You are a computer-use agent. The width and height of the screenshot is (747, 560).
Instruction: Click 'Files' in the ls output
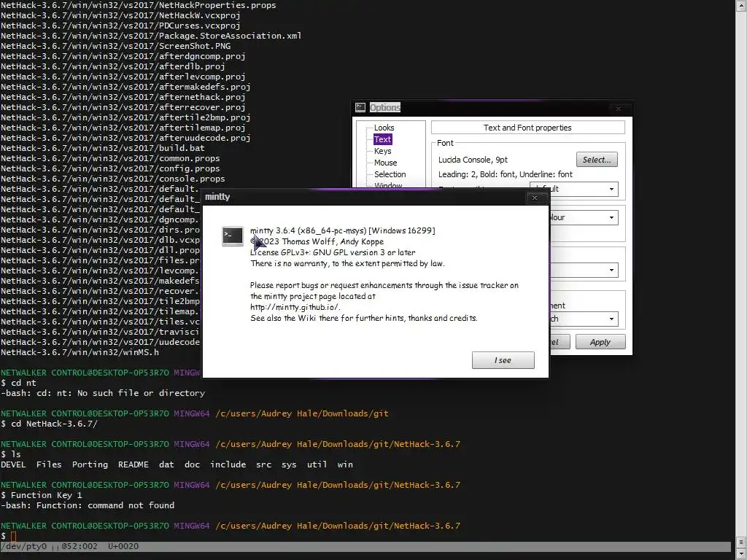[49, 464]
